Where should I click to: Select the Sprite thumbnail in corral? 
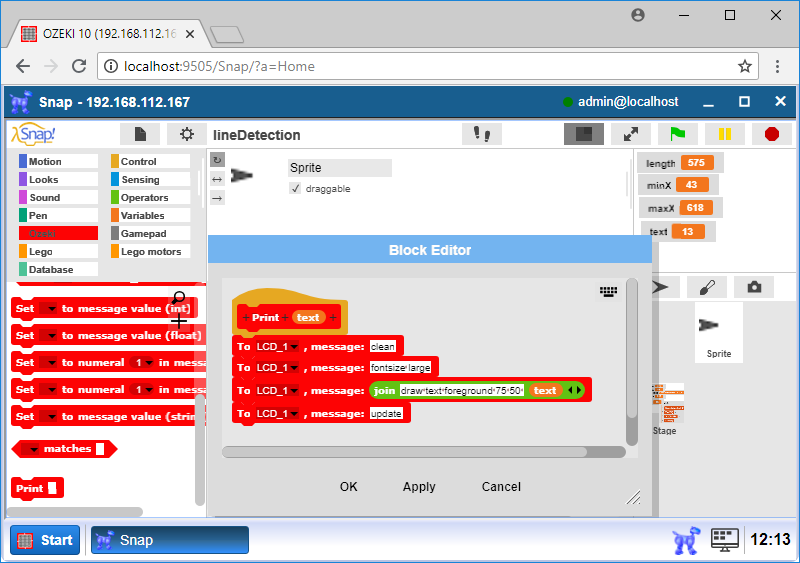(718, 333)
